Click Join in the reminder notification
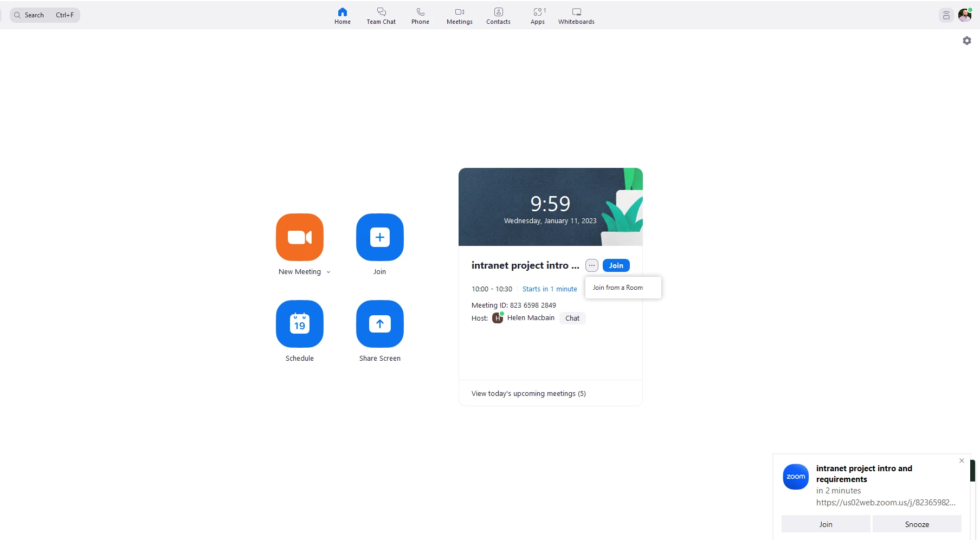 click(x=826, y=524)
